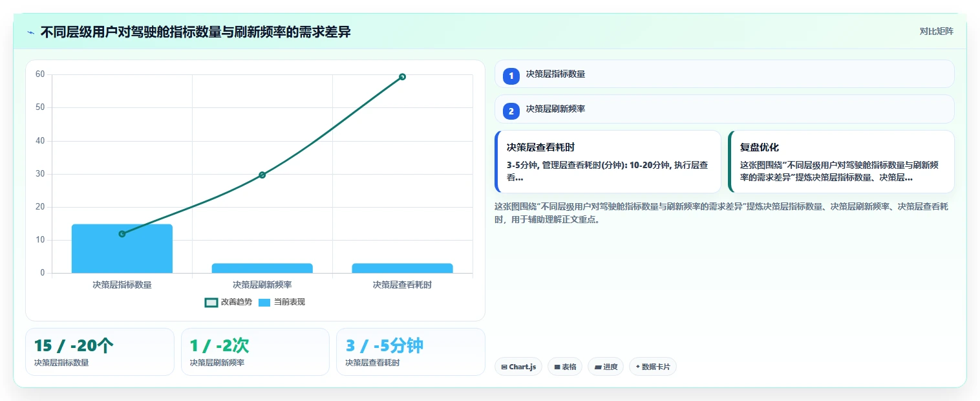Screen dimensions: 980x401
Task: Open the 决策层刷新频率 list item
Action: 724,109
